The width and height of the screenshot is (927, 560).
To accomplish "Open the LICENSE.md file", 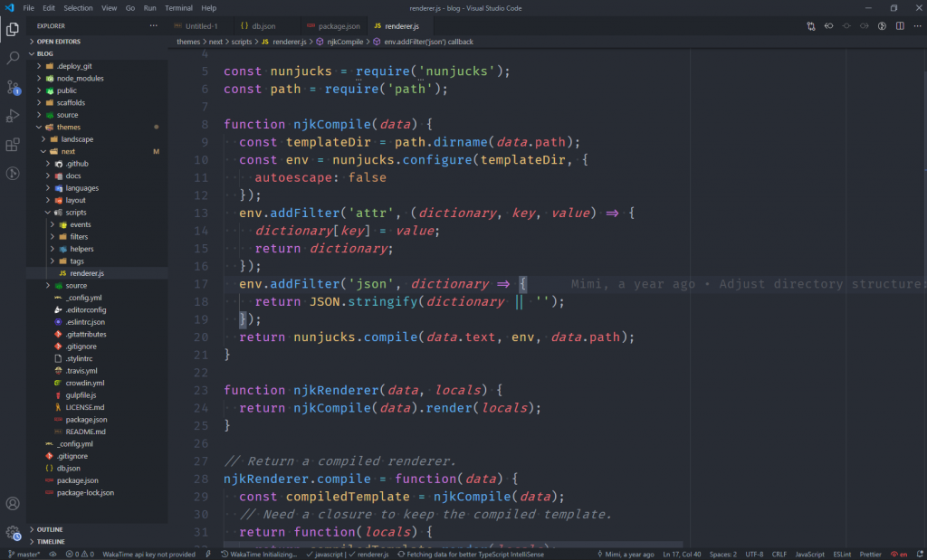I will pyautogui.click(x=97, y=407).
